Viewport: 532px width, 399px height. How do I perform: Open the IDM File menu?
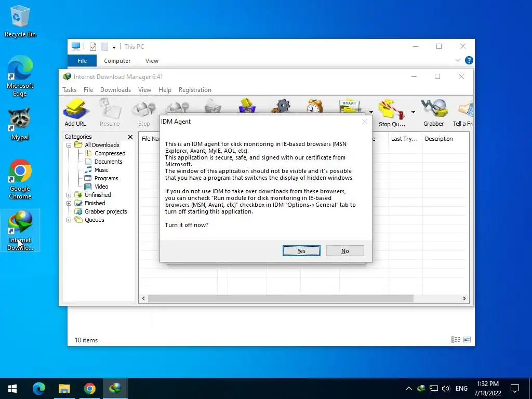pyautogui.click(x=88, y=90)
